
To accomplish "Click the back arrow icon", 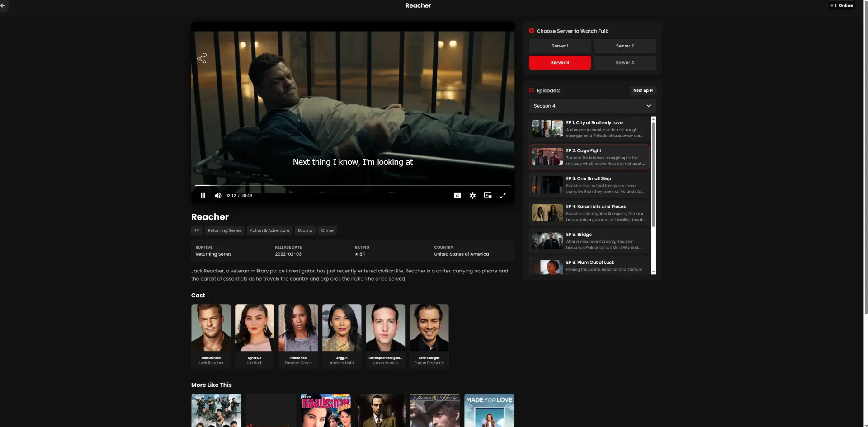I will (x=3, y=5).
